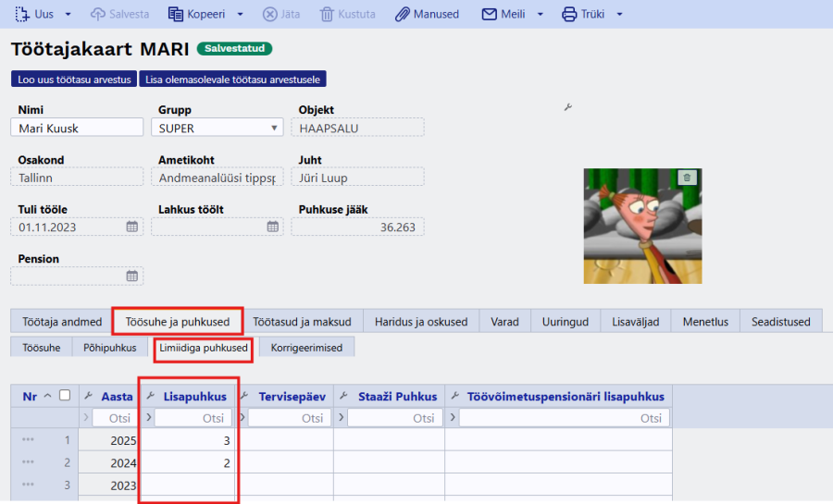This screenshot has height=504, width=833.
Task: Click Lisa olemasolevale töötasu arvestusele button
Action: click(233, 80)
